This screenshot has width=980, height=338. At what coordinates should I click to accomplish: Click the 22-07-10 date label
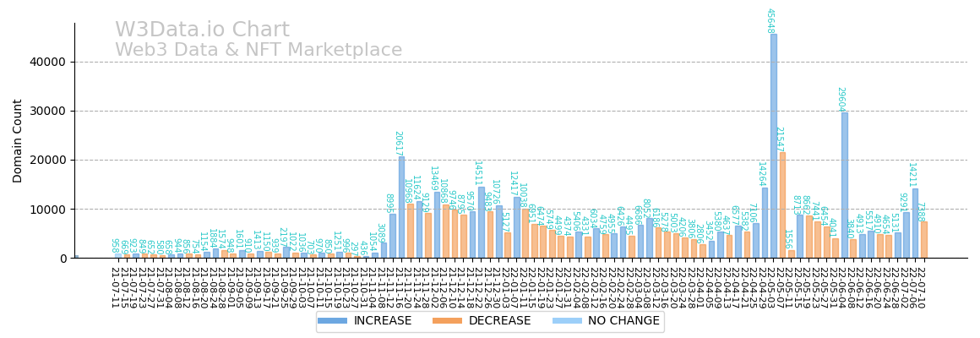pyautogui.click(x=923, y=286)
